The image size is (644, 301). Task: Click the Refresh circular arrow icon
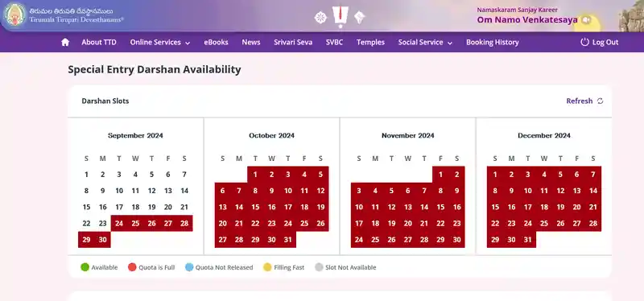600,101
